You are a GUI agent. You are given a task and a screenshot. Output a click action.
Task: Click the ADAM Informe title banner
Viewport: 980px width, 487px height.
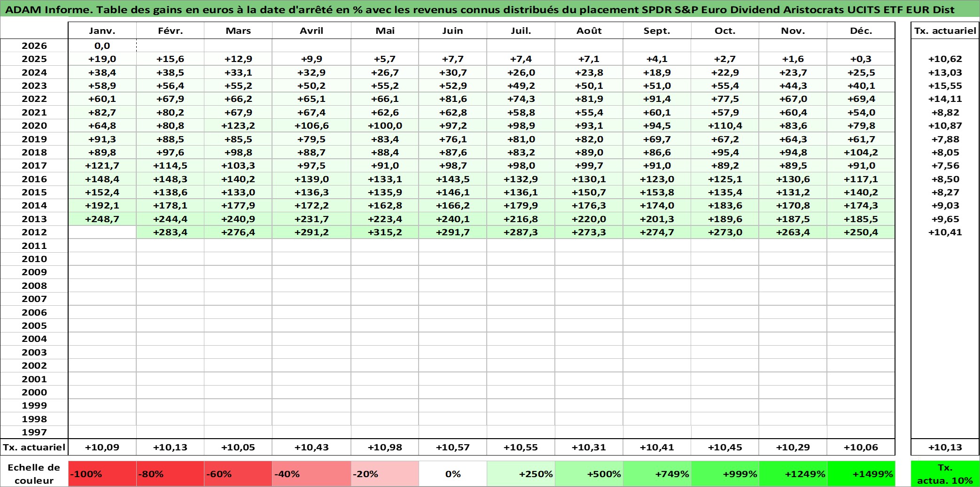coord(490,9)
